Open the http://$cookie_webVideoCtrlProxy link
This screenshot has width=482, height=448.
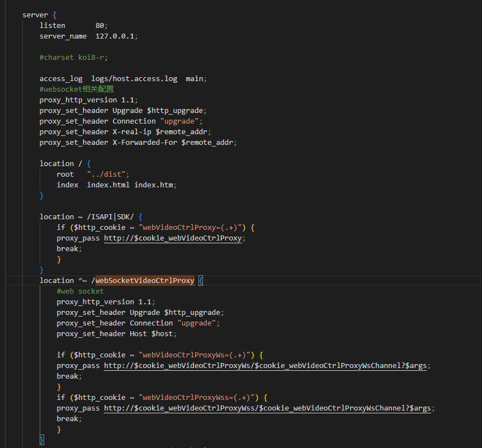173,238
